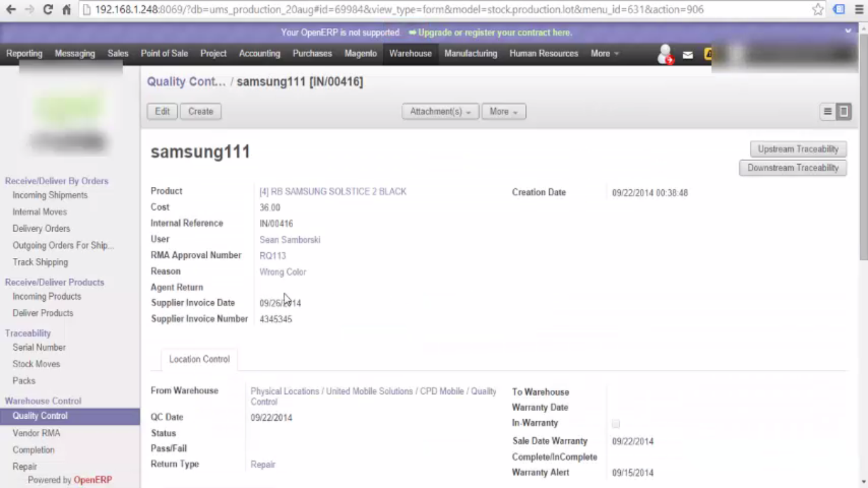868x488 pixels.
Task: Click Downstream Traceability button
Action: click(793, 168)
